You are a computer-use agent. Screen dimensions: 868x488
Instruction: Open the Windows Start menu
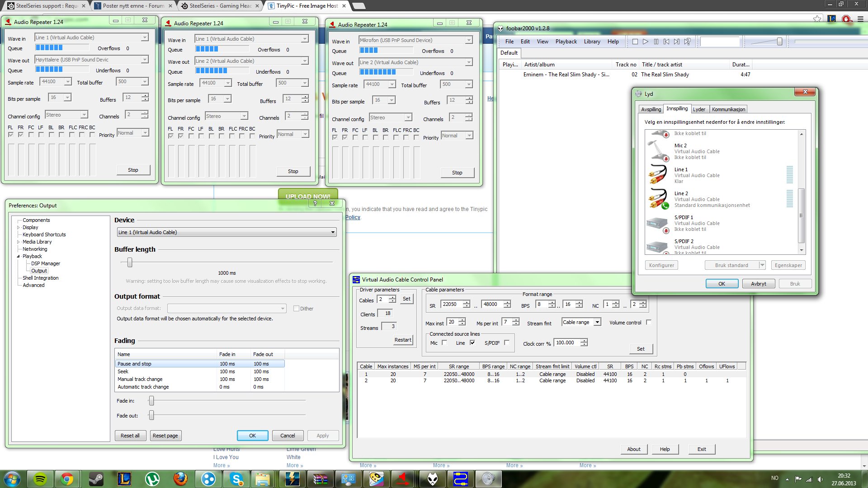pos(12,479)
